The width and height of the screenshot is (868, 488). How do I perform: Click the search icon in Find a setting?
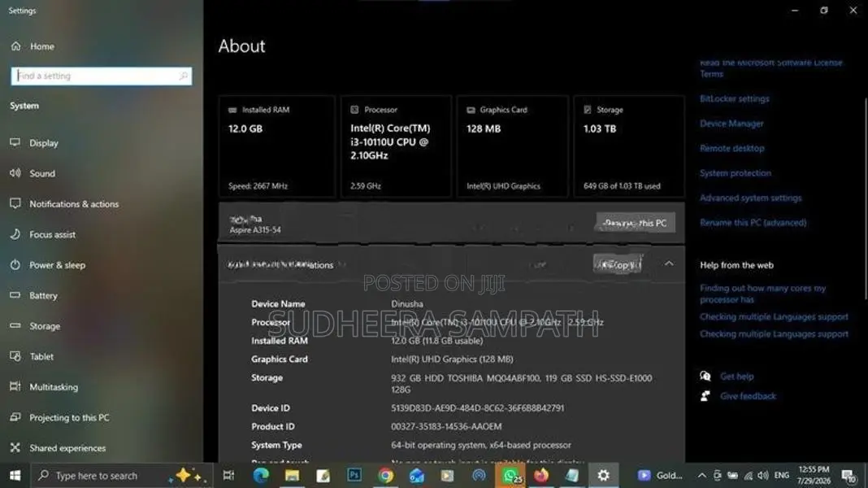183,76
